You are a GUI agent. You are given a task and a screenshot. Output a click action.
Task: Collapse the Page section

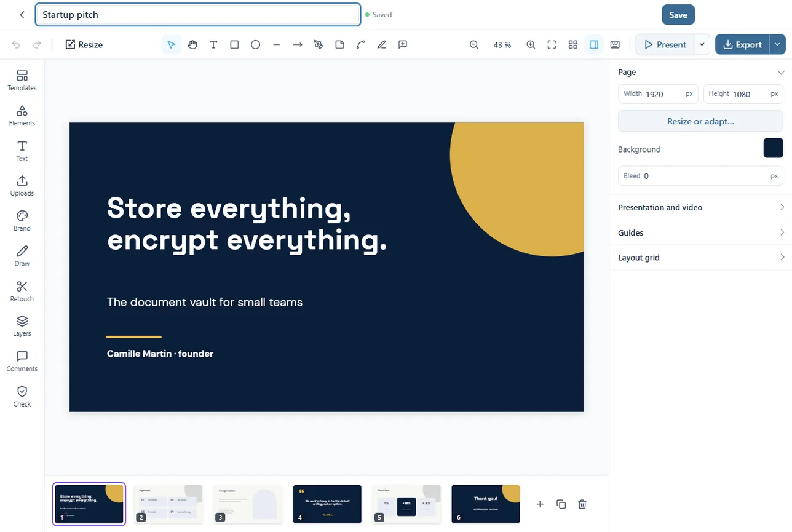pos(782,72)
